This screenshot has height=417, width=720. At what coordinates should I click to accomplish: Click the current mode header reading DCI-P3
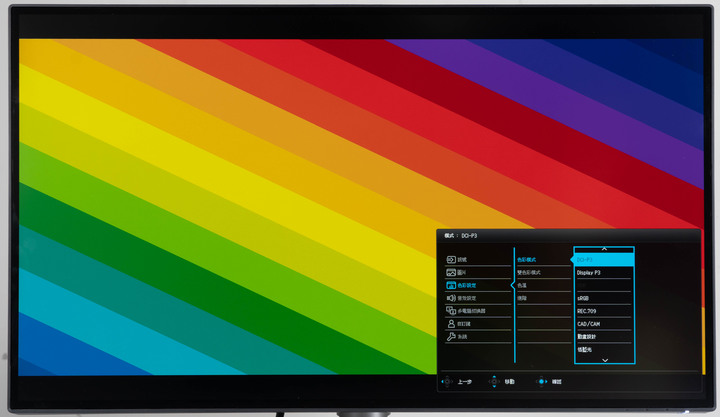pos(461,236)
